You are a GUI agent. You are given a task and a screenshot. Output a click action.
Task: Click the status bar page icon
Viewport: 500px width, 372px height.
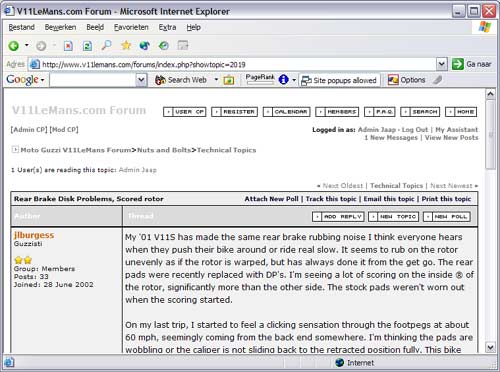click(8, 362)
